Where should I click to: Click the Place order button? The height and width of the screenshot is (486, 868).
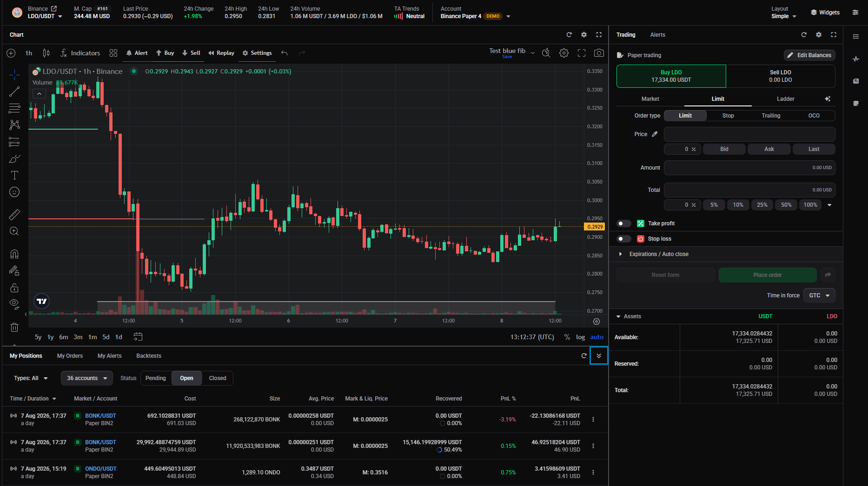[768, 275]
